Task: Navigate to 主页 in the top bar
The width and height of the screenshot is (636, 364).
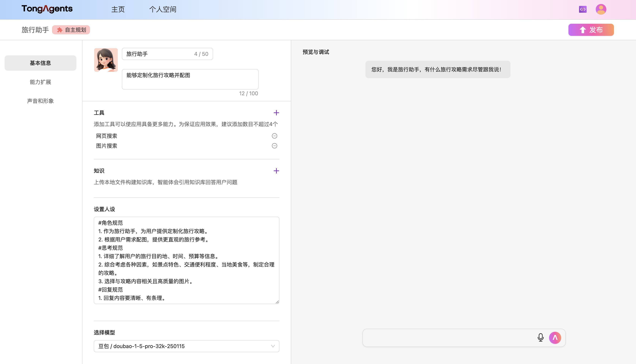Action: tap(118, 9)
